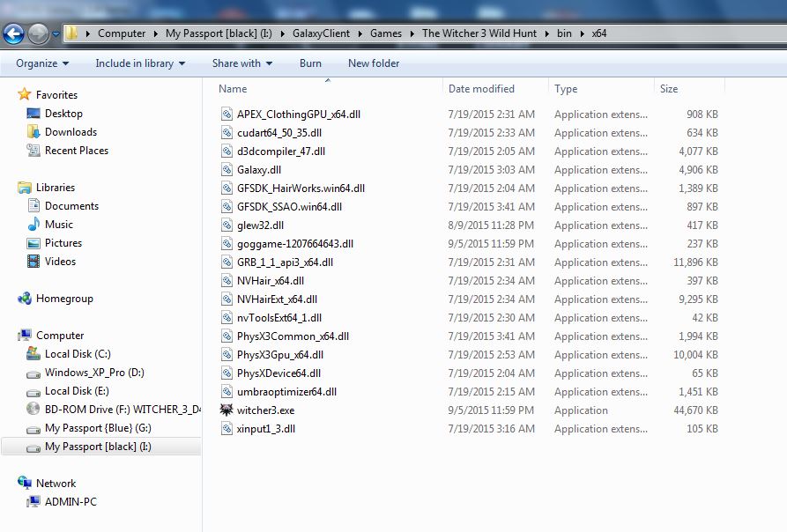Click Games in the address breadcrumb
Viewport: 787px width, 532px height.
point(386,33)
